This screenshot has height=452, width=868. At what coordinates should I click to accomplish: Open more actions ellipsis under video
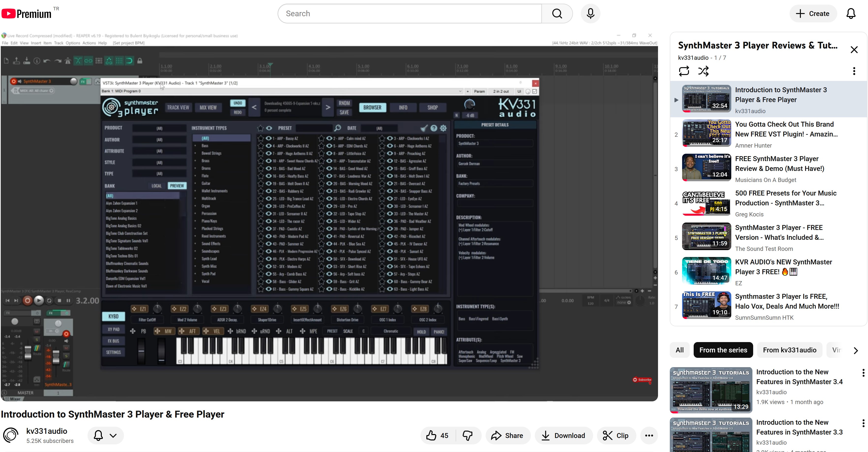649,436
